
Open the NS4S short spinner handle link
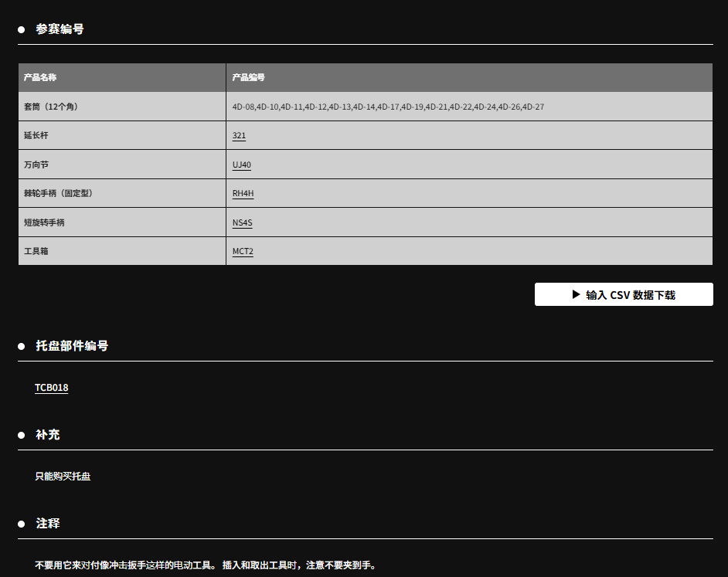(x=242, y=222)
